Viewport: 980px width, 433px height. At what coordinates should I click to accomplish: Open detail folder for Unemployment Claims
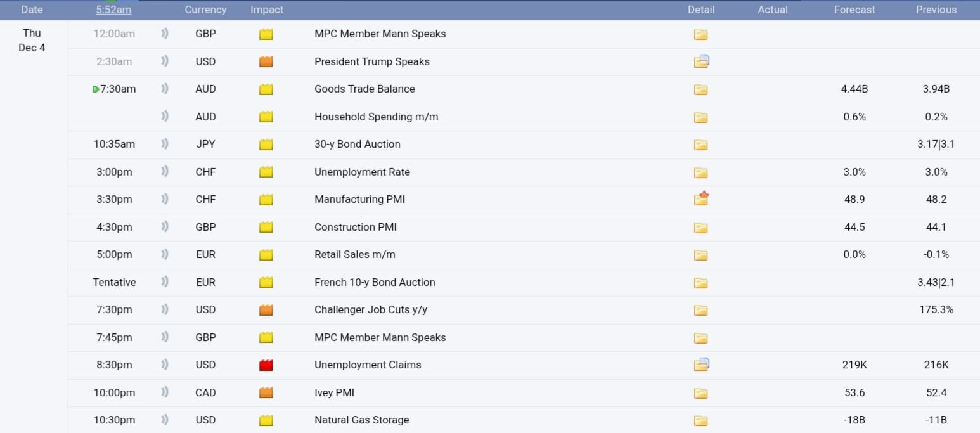(x=701, y=365)
